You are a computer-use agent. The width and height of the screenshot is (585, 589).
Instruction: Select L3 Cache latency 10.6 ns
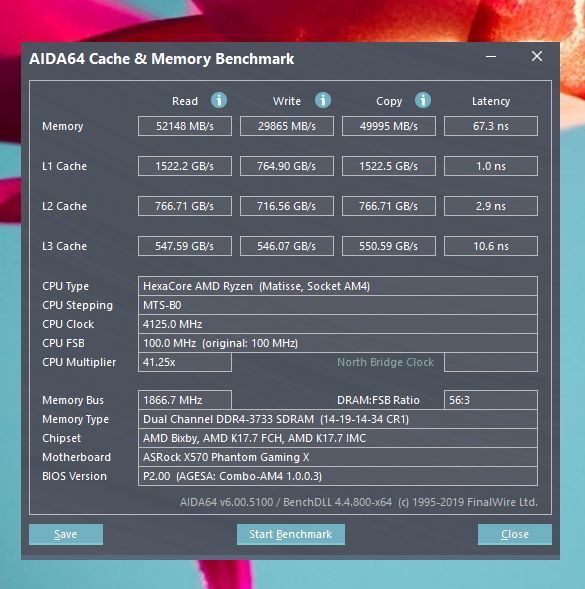tap(491, 246)
